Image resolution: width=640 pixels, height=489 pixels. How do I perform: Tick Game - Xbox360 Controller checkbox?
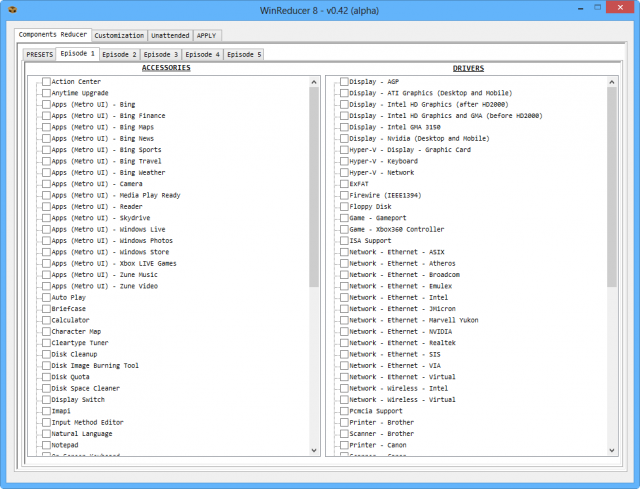point(344,229)
